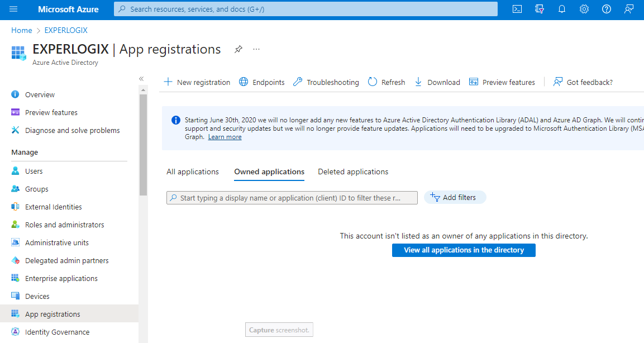Click the Users icon in sidebar
644x343 pixels.
tap(15, 171)
